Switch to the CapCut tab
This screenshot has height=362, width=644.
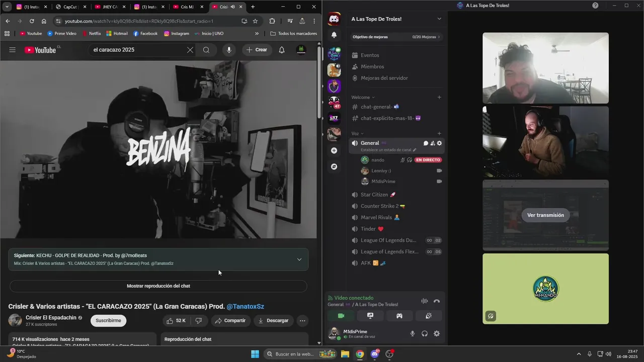[x=70, y=7]
